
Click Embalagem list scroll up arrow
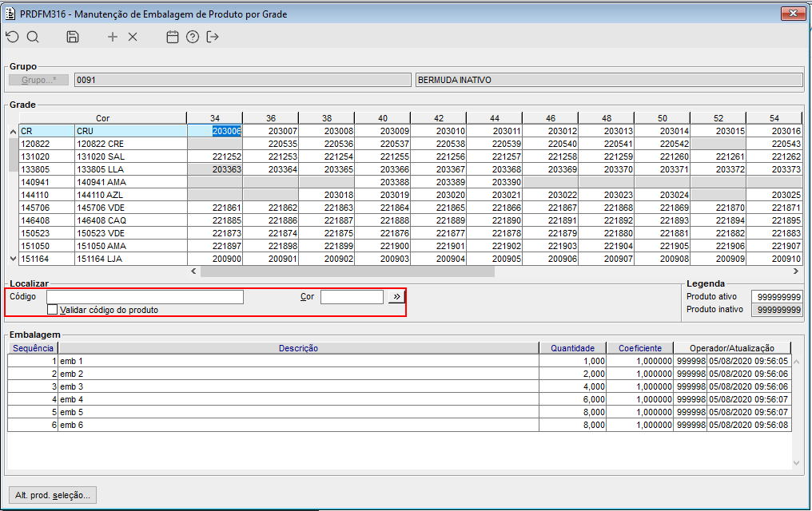[x=797, y=362]
